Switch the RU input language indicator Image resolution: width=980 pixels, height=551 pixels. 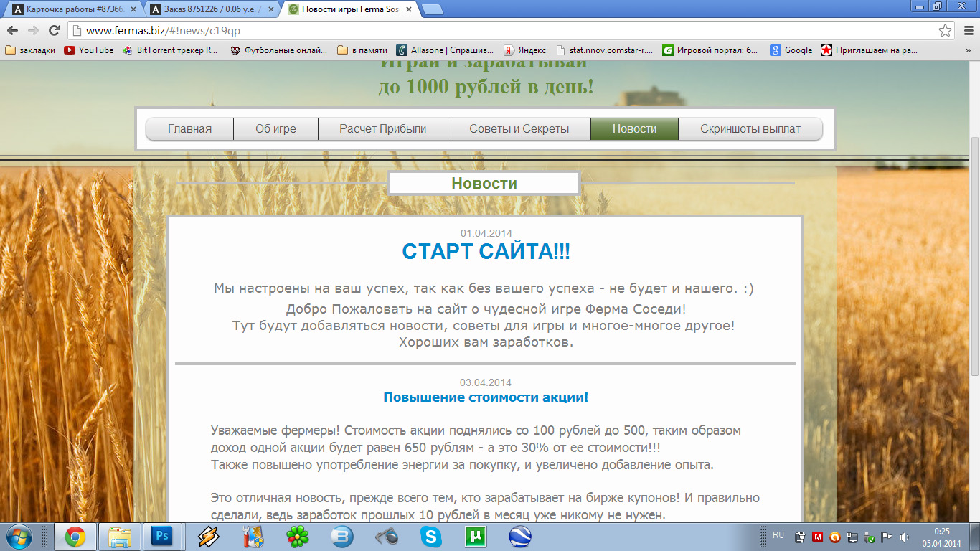(x=778, y=535)
